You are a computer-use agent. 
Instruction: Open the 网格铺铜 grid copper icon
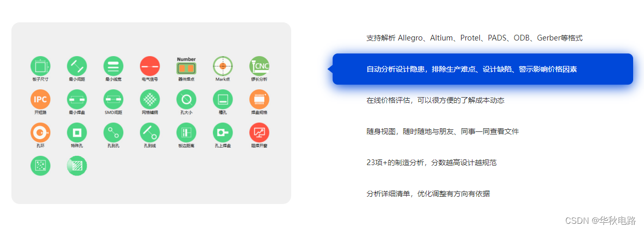point(150,99)
